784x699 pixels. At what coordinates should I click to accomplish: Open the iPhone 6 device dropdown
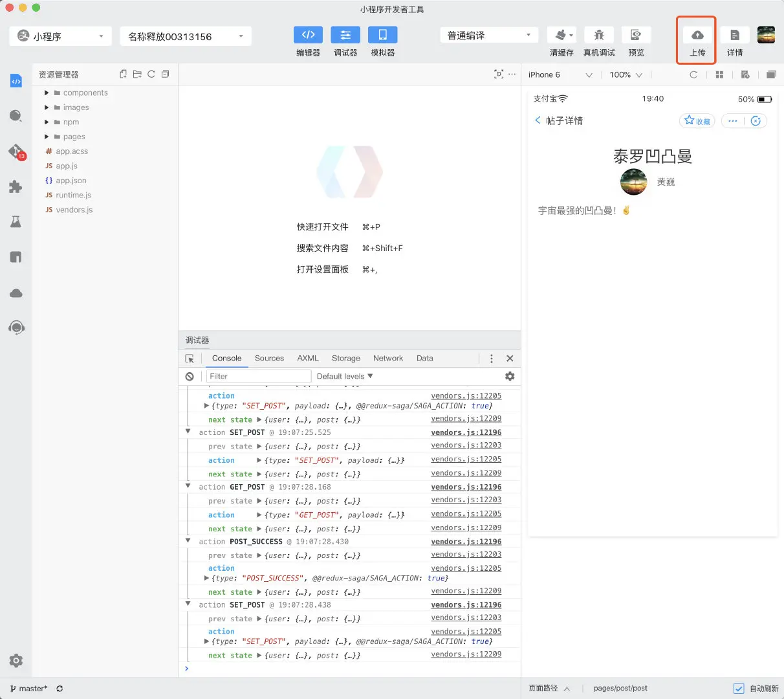[560, 74]
